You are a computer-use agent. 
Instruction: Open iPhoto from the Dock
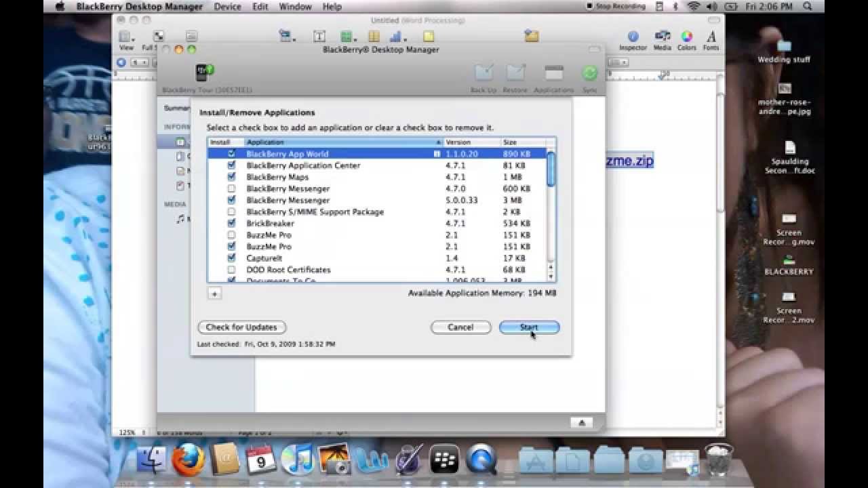[x=334, y=460]
